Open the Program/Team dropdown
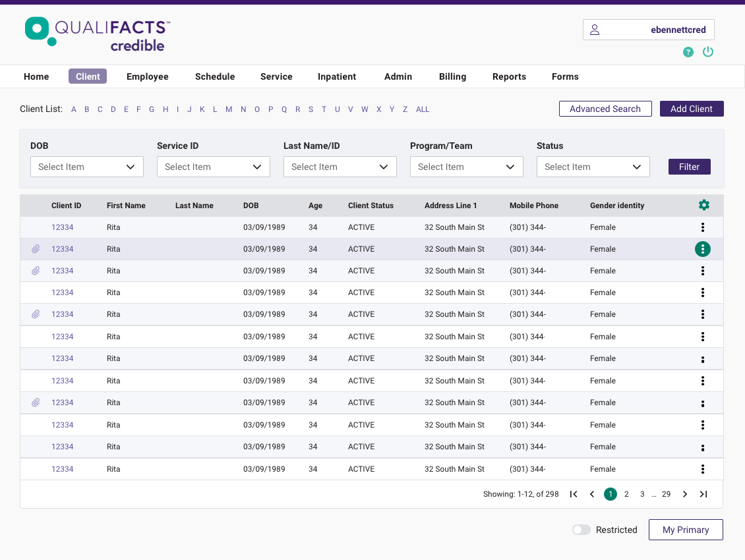 pos(466,167)
